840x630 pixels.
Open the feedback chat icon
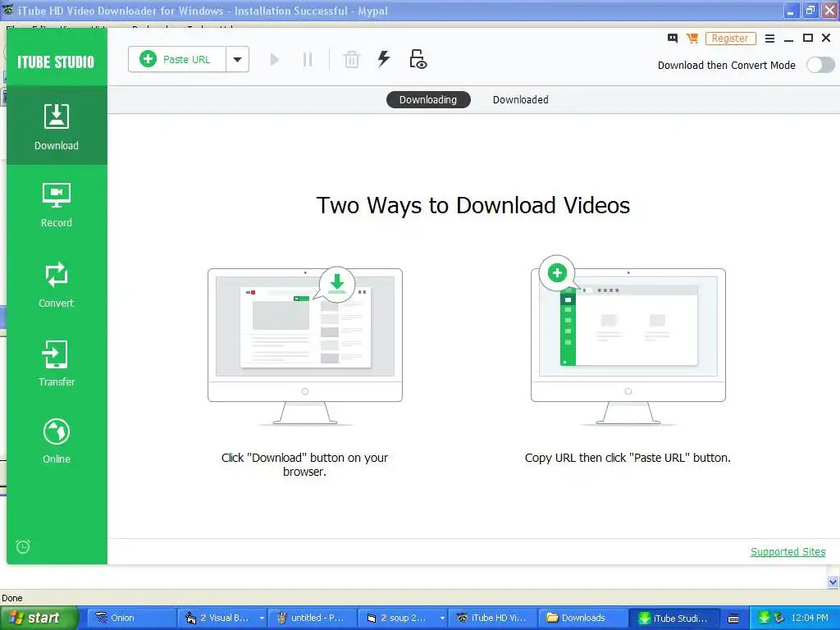pos(673,38)
